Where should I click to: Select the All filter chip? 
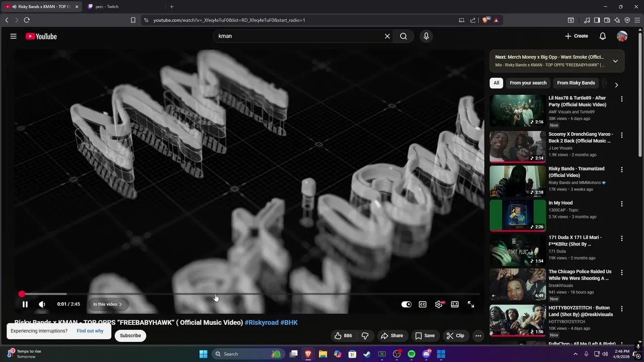496,83
